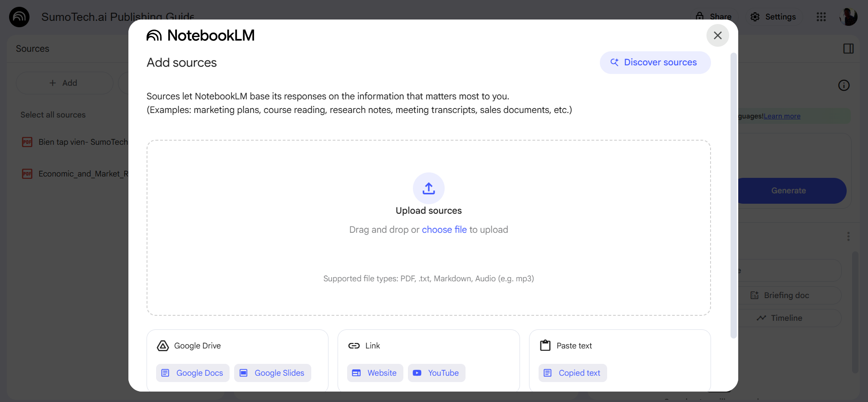
Task: Choose Copied text paste option
Action: click(573, 373)
